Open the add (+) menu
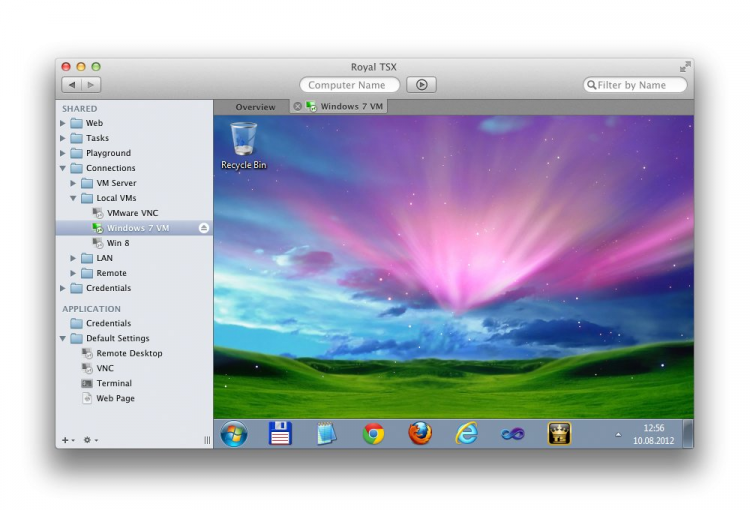The height and width of the screenshot is (510, 750). 68,440
